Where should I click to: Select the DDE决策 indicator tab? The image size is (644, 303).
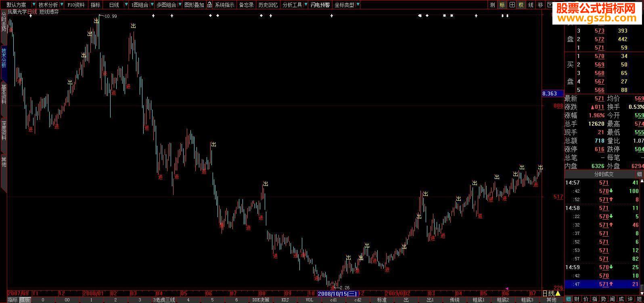coord(261,300)
